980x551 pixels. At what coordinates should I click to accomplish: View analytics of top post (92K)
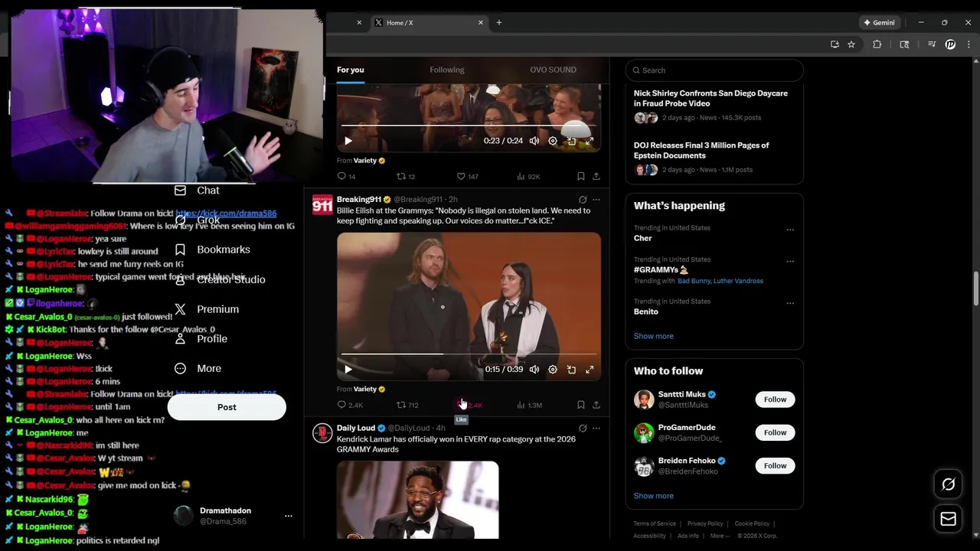[528, 176]
